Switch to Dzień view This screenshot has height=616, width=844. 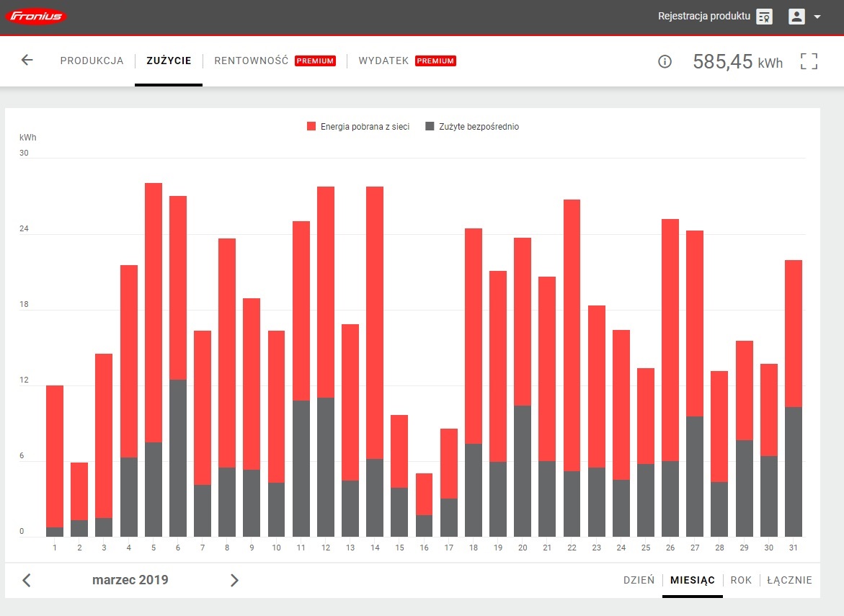(639, 580)
